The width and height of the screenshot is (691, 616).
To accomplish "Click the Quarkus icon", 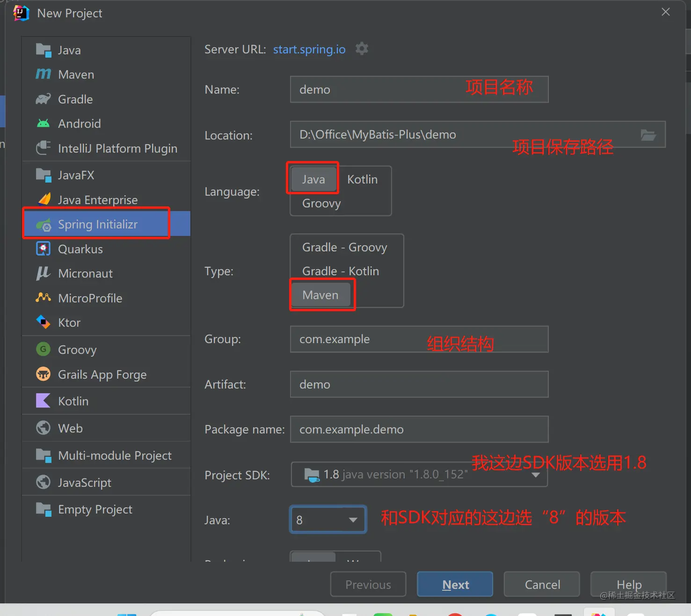I will coord(44,249).
